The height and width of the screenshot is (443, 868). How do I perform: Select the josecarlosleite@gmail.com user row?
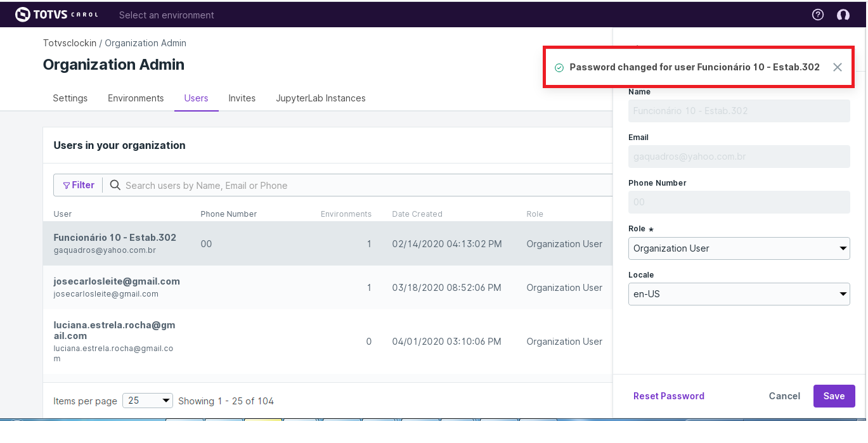point(317,287)
